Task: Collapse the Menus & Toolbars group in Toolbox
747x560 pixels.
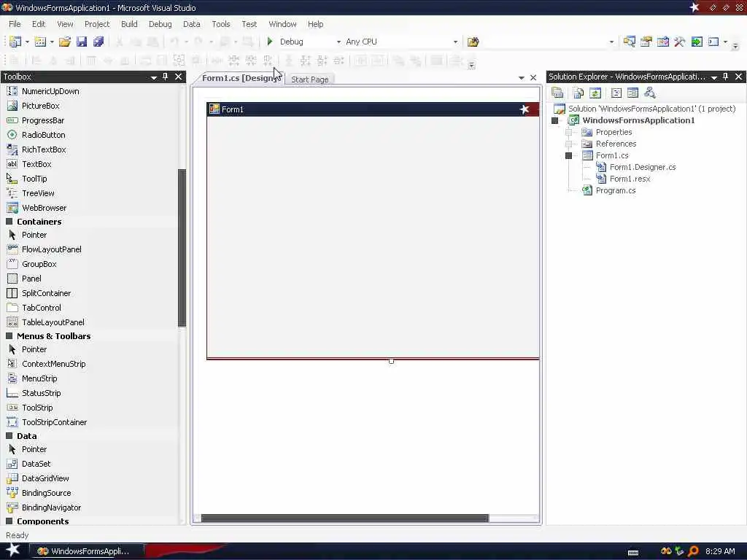Action: pos(9,335)
